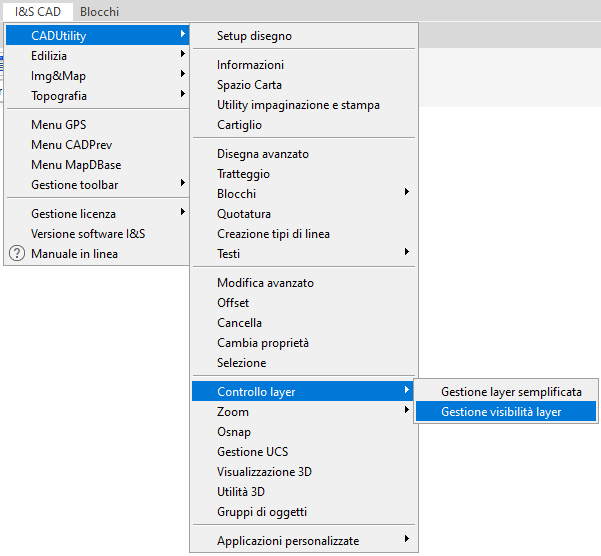Choose Versione software I&S
Image resolution: width=601 pixels, height=556 pixels.
pyautogui.click(x=97, y=234)
